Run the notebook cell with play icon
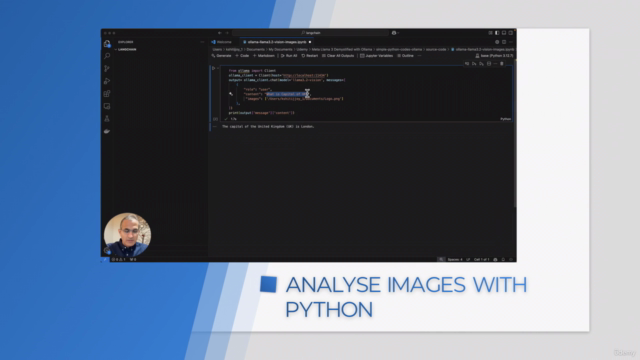The width and height of the screenshot is (640, 360). pyautogui.click(x=213, y=68)
